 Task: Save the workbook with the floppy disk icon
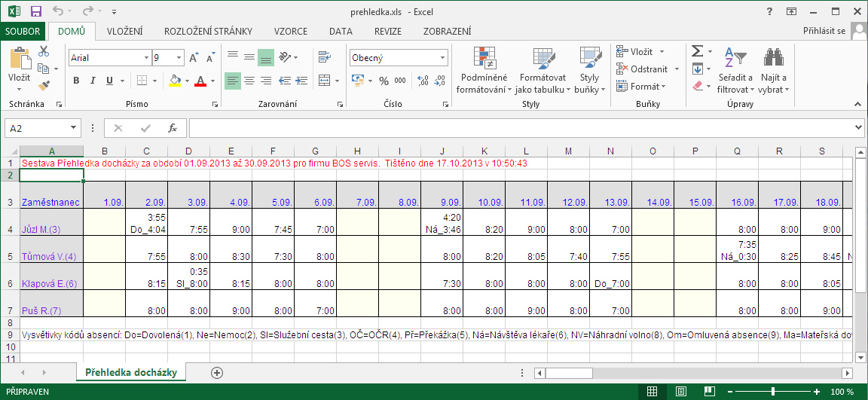36,11
